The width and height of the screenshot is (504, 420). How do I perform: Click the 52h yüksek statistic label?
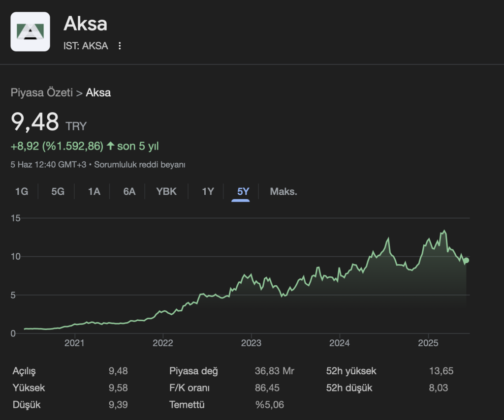point(351,371)
